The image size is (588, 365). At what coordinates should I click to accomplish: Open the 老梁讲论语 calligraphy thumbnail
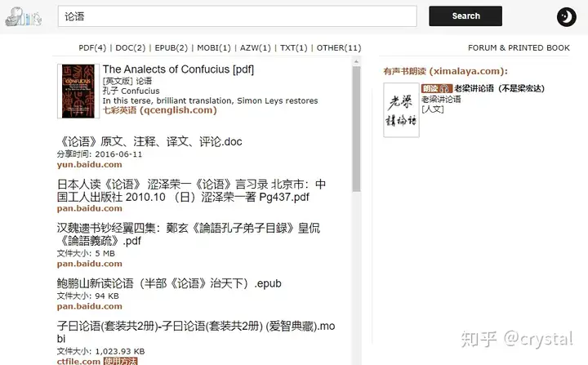401,110
